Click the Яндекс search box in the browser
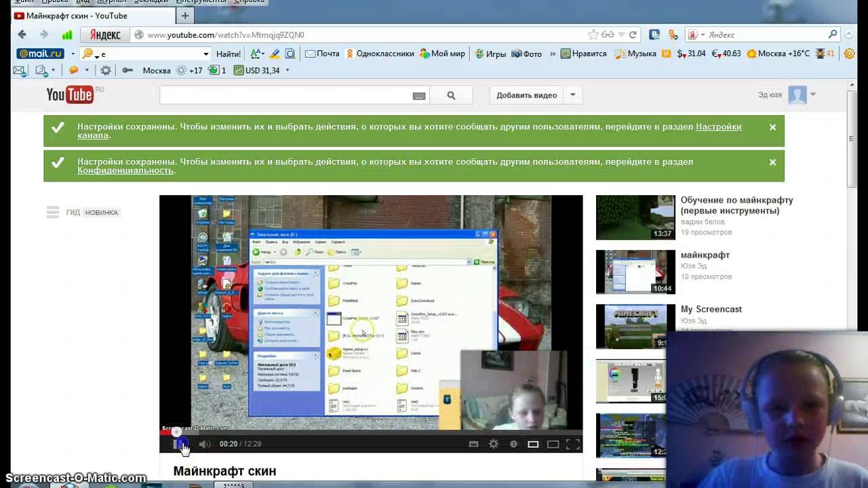The width and height of the screenshot is (868, 488). [765, 35]
